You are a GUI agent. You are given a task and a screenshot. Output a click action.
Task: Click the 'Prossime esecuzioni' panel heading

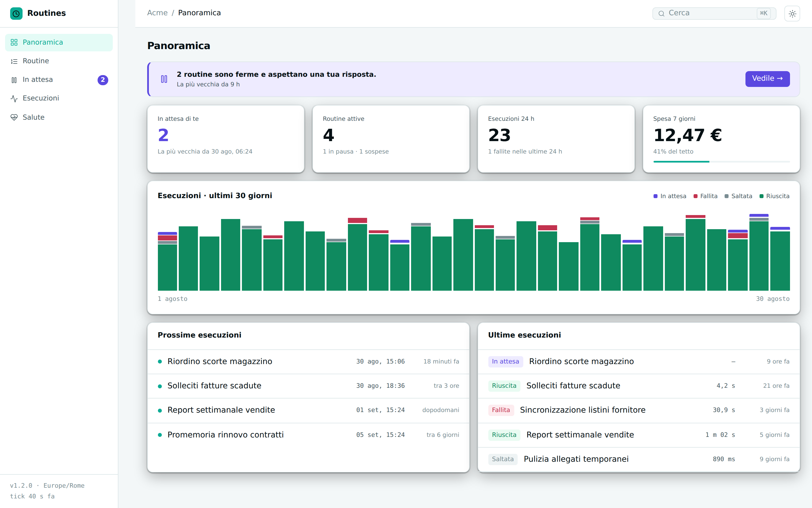point(199,335)
